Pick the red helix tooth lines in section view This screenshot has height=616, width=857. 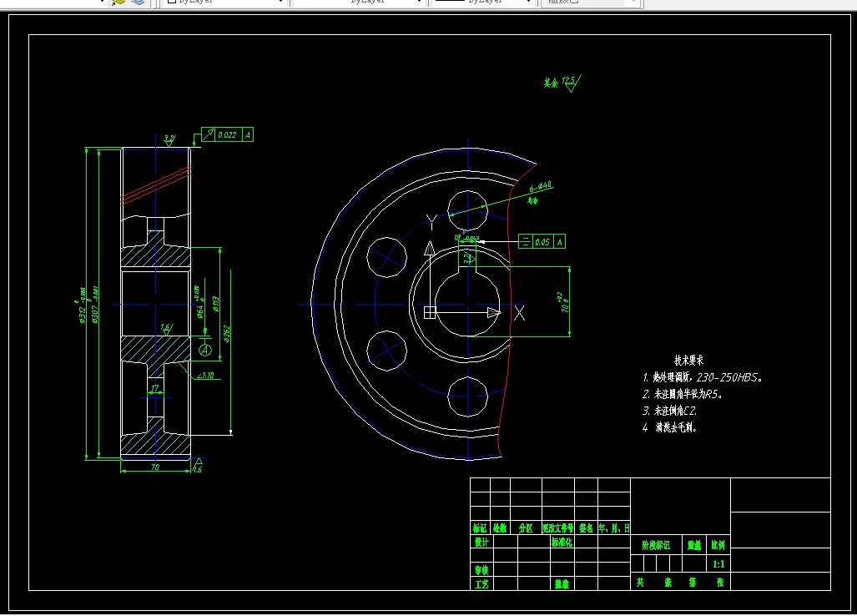point(156,185)
